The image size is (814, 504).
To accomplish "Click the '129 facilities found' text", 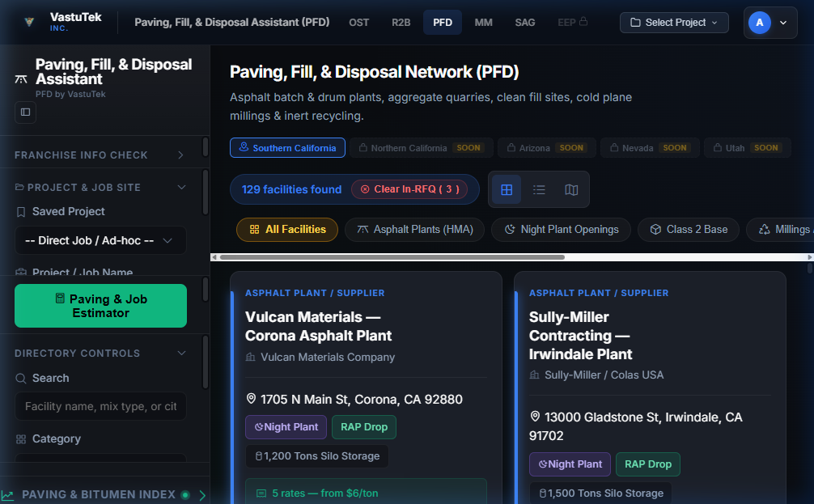I will (292, 189).
